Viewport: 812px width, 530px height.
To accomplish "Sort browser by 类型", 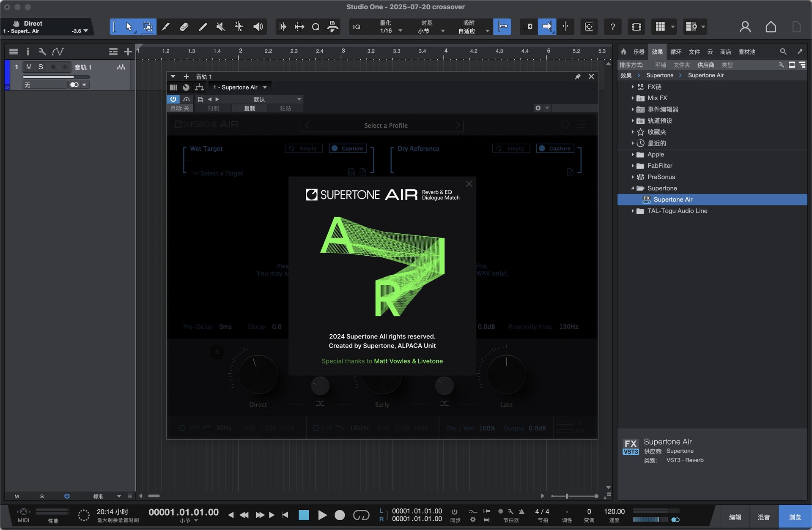I will (727, 65).
